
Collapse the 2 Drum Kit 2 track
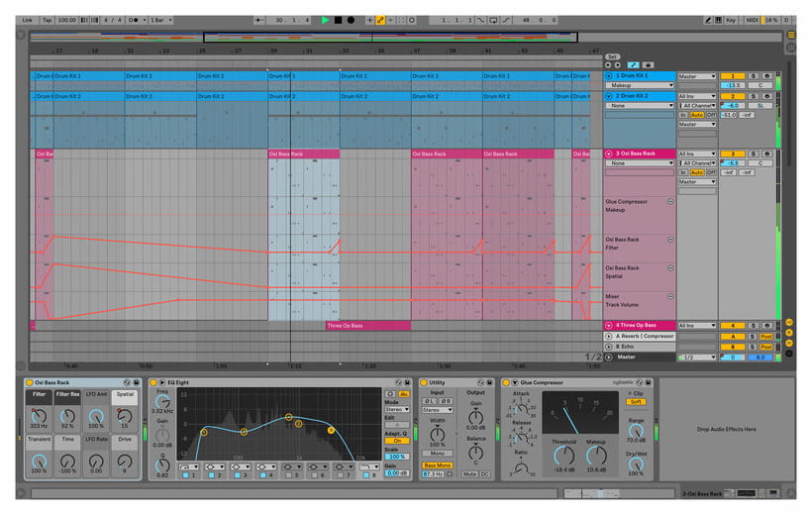tap(609, 96)
